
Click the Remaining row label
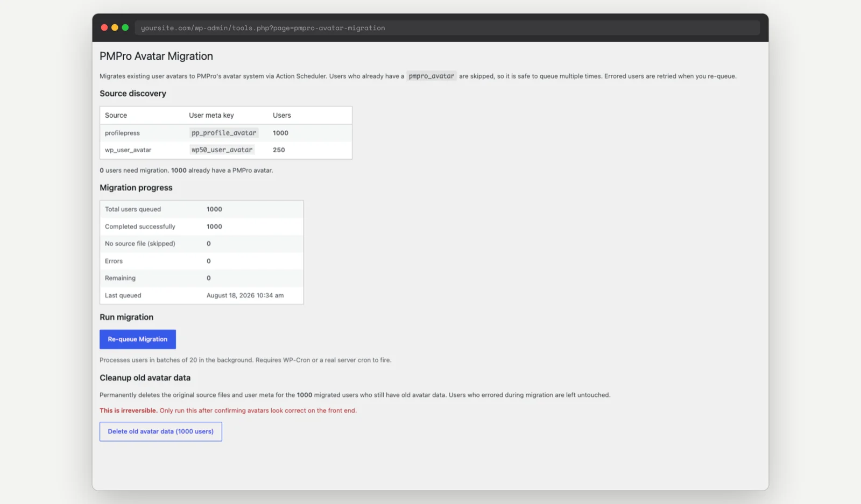(x=120, y=278)
